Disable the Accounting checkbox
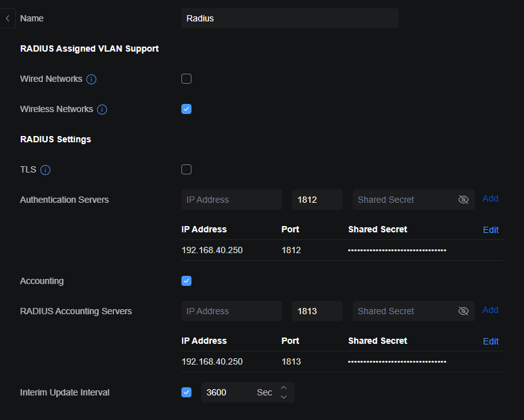524x420 pixels. coord(186,281)
